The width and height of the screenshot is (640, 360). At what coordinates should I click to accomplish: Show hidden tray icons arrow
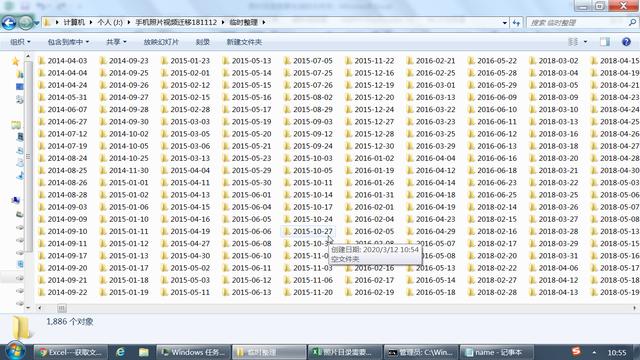[594, 352]
